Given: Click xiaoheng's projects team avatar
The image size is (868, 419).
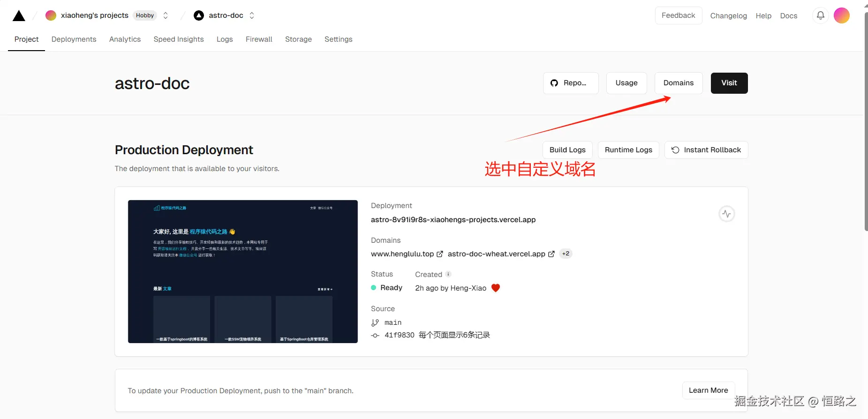Looking at the screenshot, I should [x=51, y=15].
